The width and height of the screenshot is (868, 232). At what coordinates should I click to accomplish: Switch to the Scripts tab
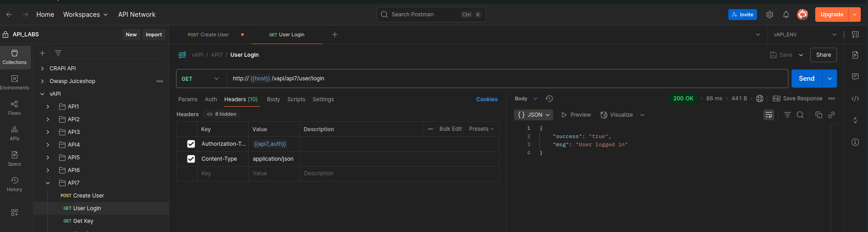tap(296, 99)
